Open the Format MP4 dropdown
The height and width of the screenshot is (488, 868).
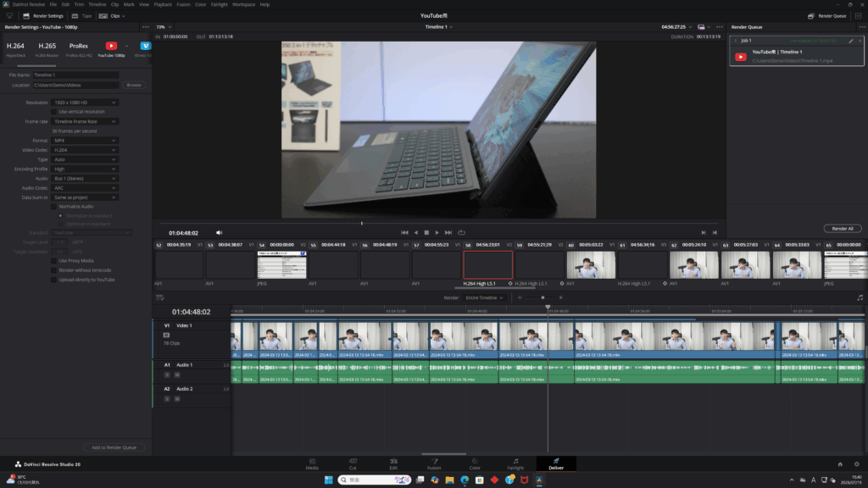coord(85,141)
